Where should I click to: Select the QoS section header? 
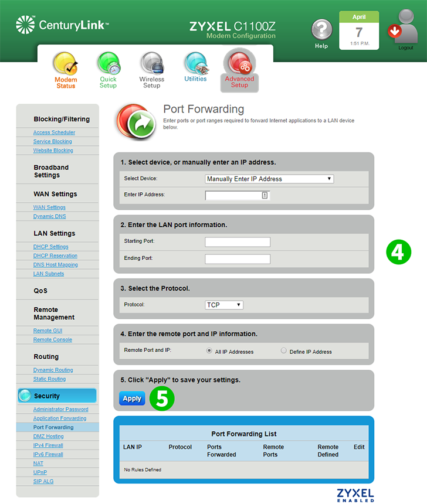(40, 291)
